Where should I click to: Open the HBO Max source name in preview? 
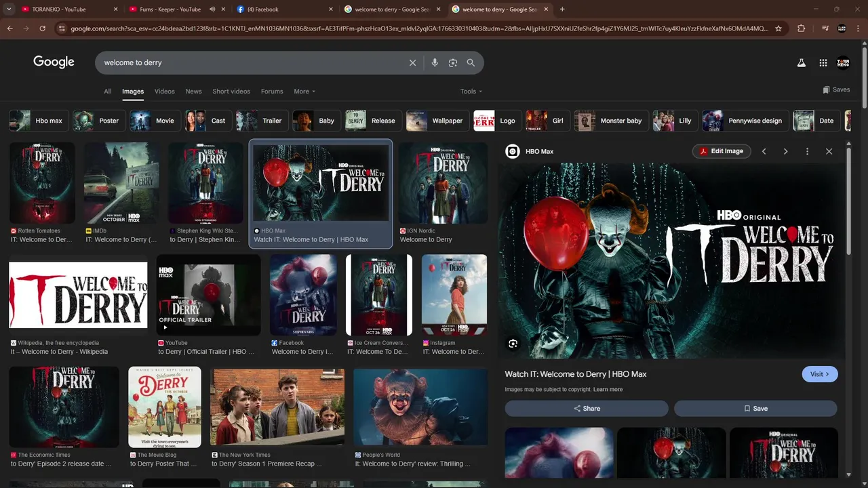pyautogui.click(x=539, y=151)
